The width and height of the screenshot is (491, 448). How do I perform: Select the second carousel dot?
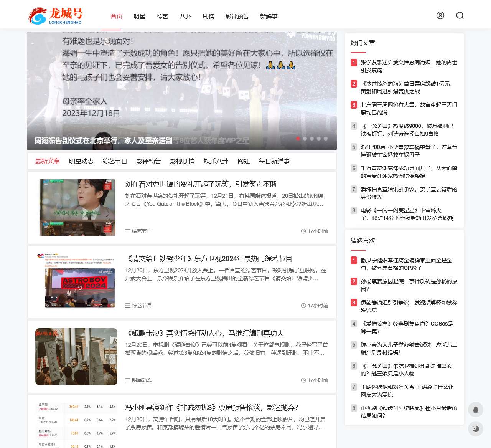[x=305, y=139]
